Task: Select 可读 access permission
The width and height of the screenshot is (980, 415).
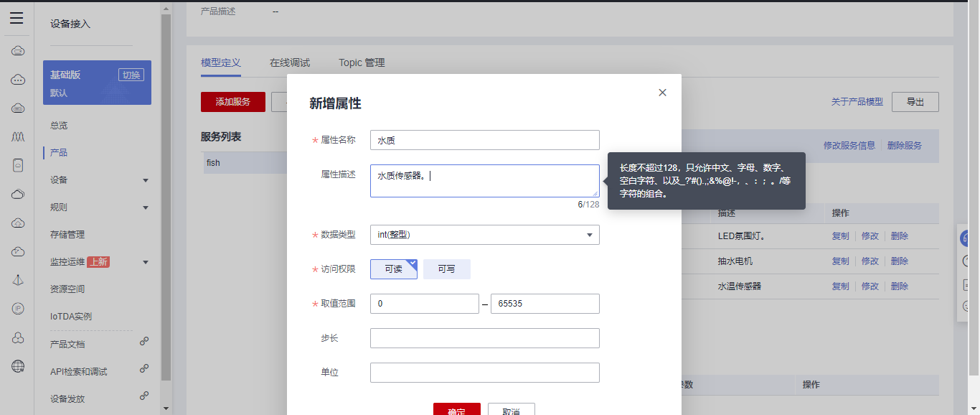Action: tap(394, 269)
